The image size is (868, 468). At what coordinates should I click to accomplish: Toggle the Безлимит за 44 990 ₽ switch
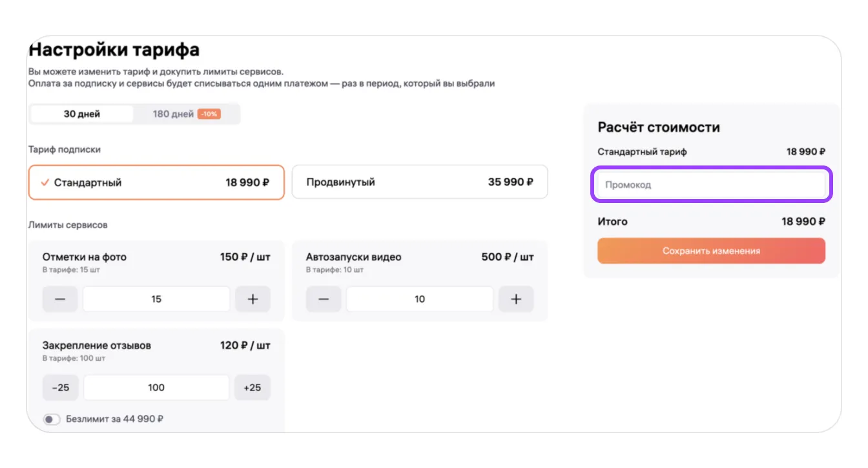coord(52,420)
